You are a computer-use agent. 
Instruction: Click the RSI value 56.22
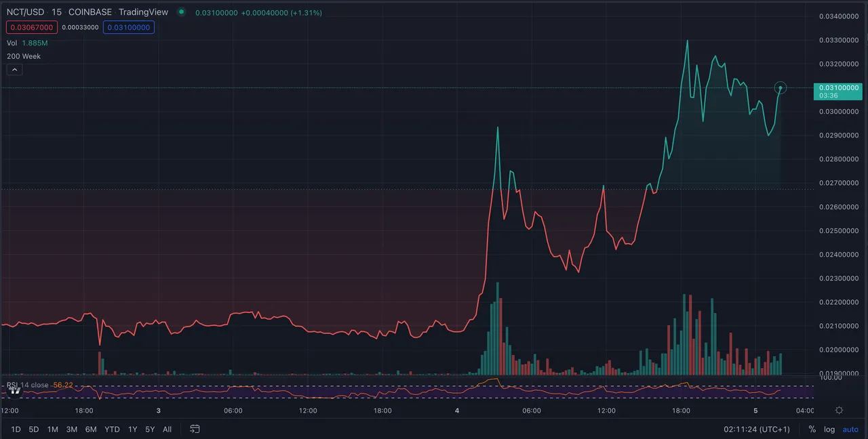(62, 385)
